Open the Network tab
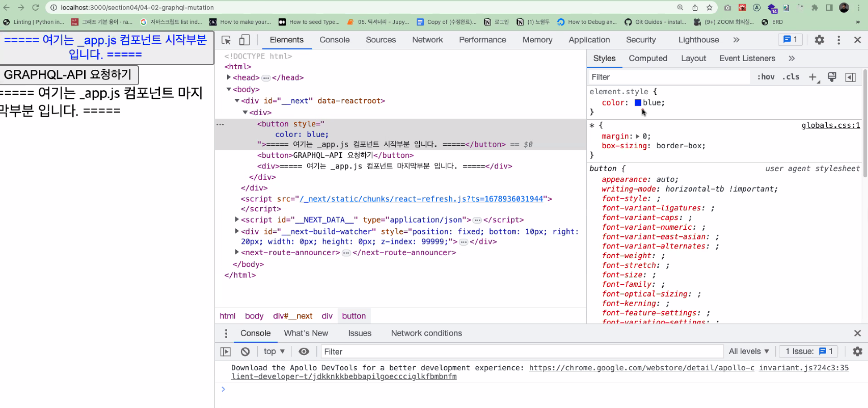Viewport: 868px width, 408px height. click(427, 40)
